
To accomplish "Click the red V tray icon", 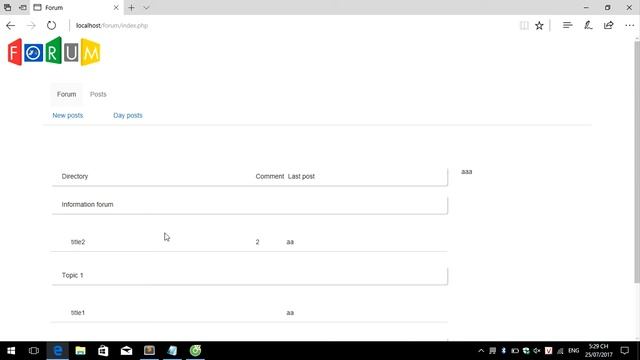I will [x=549, y=351].
